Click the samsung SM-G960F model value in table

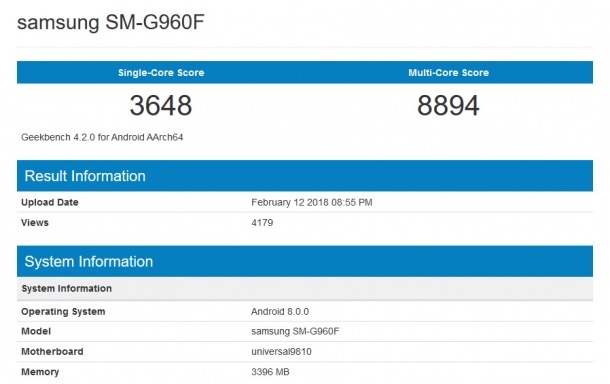click(x=295, y=331)
